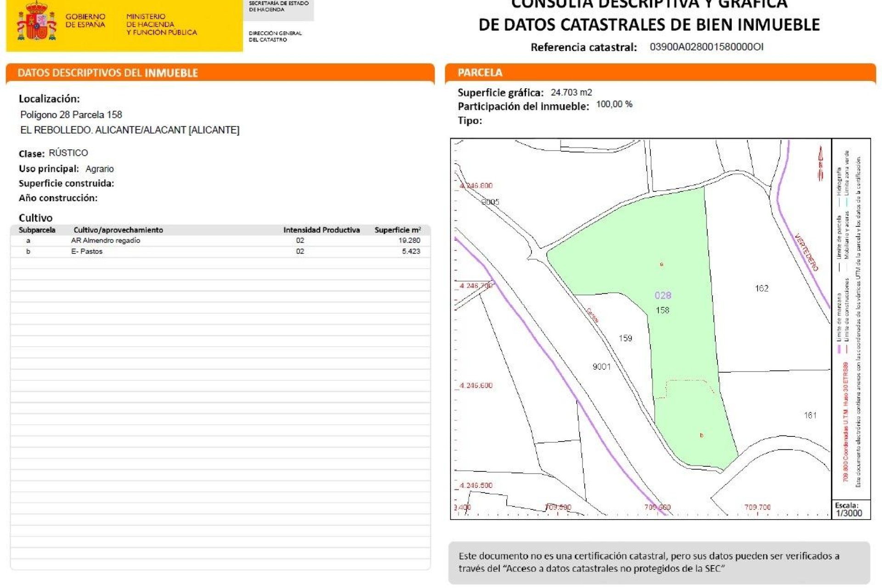
Task: Click the participation value 100,00 %
Action: (x=614, y=104)
